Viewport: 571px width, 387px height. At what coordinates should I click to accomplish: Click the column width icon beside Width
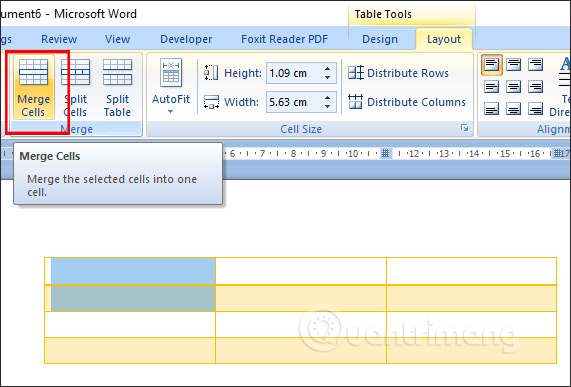(x=211, y=102)
